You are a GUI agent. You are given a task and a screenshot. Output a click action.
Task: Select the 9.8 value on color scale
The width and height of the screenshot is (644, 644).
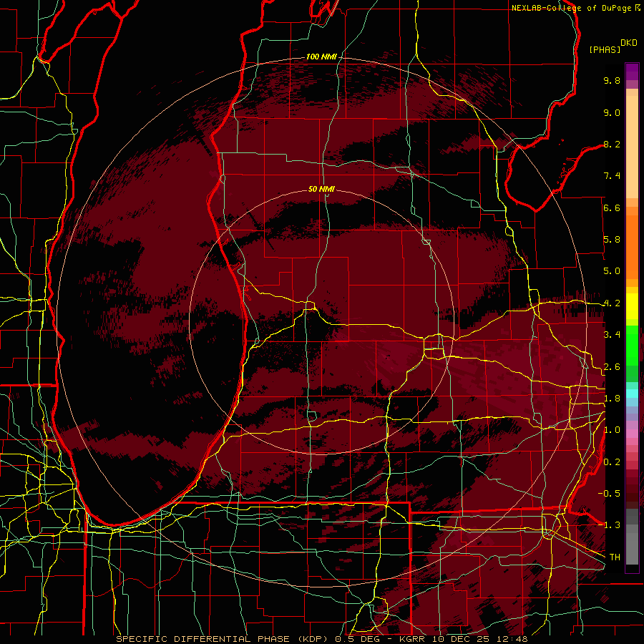pyautogui.click(x=612, y=80)
